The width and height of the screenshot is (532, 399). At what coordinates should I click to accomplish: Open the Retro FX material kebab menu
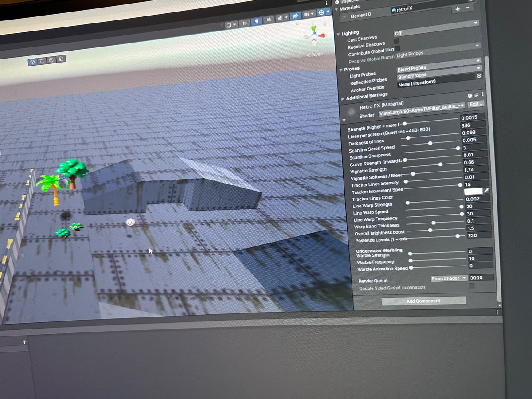[x=482, y=94]
